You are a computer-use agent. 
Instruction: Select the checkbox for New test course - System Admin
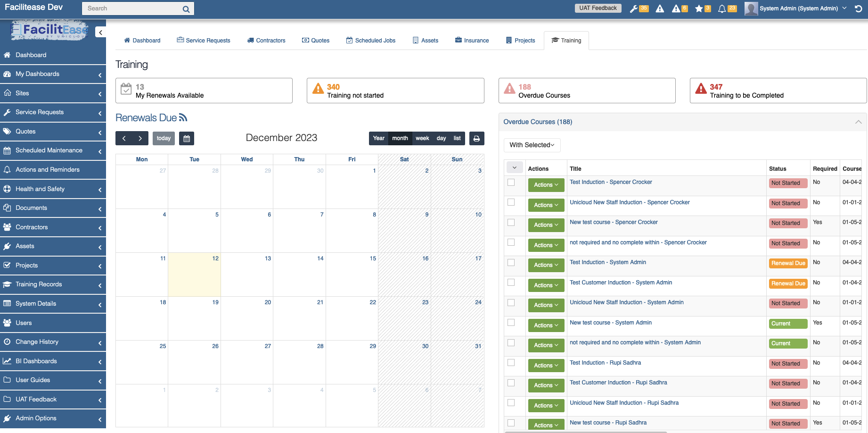[511, 323]
